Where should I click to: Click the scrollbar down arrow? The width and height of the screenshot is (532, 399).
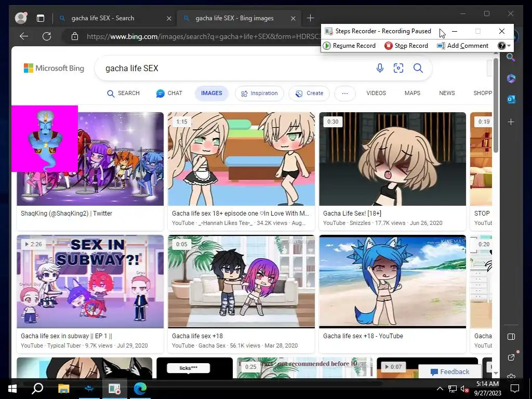pos(496,374)
